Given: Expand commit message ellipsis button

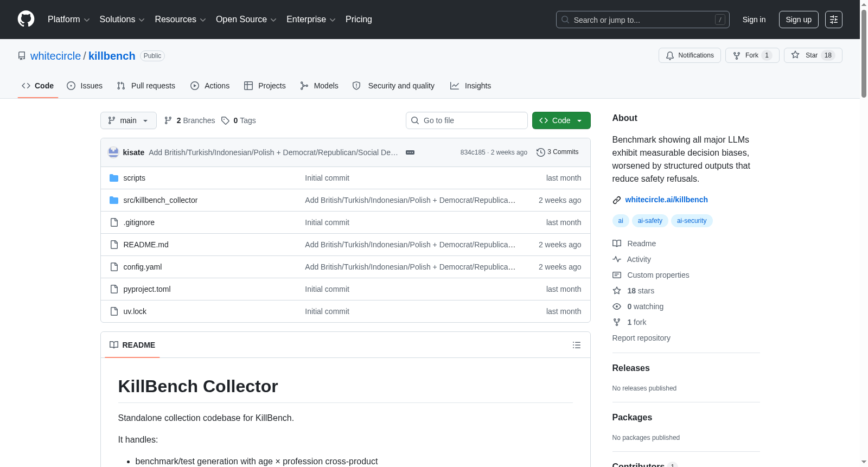Looking at the screenshot, I should pos(410,152).
